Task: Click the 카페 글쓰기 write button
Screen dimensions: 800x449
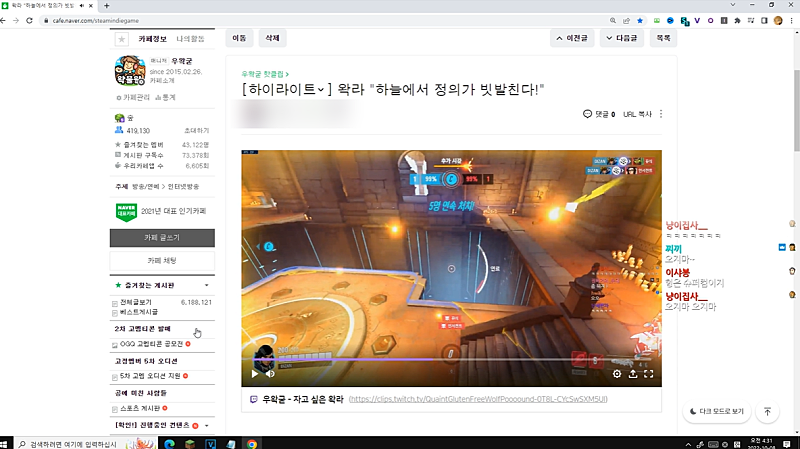Action: (162, 238)
